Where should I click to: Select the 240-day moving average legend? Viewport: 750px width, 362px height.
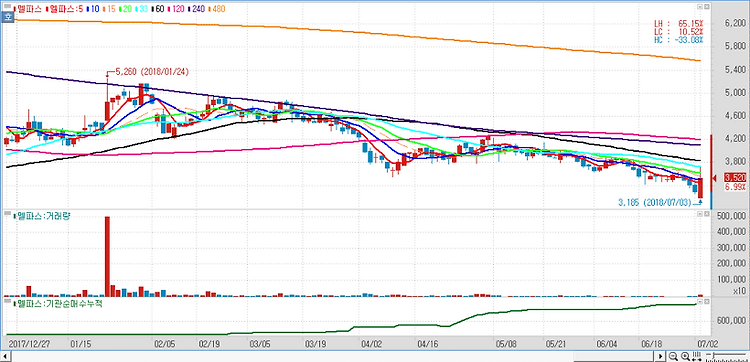click(x=196, y=9)
